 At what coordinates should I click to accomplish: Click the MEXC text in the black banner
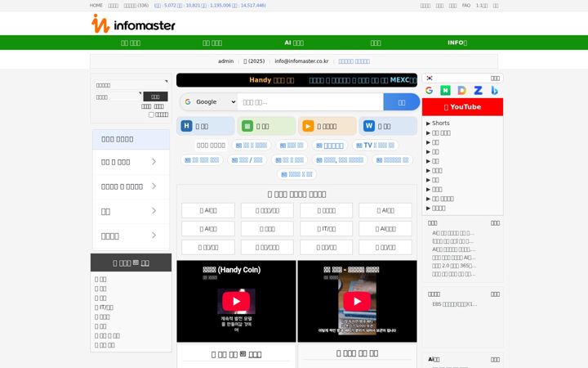tap(399, 80)
